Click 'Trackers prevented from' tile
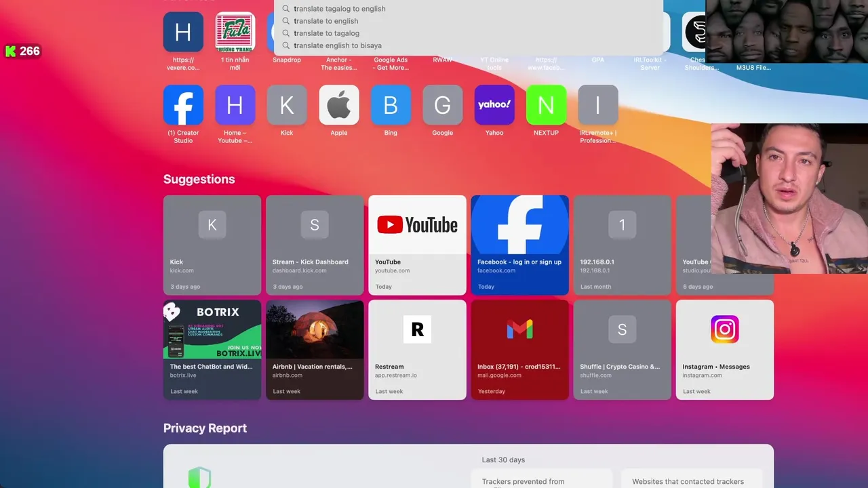 pyautogui.click(x=541, y=479)
